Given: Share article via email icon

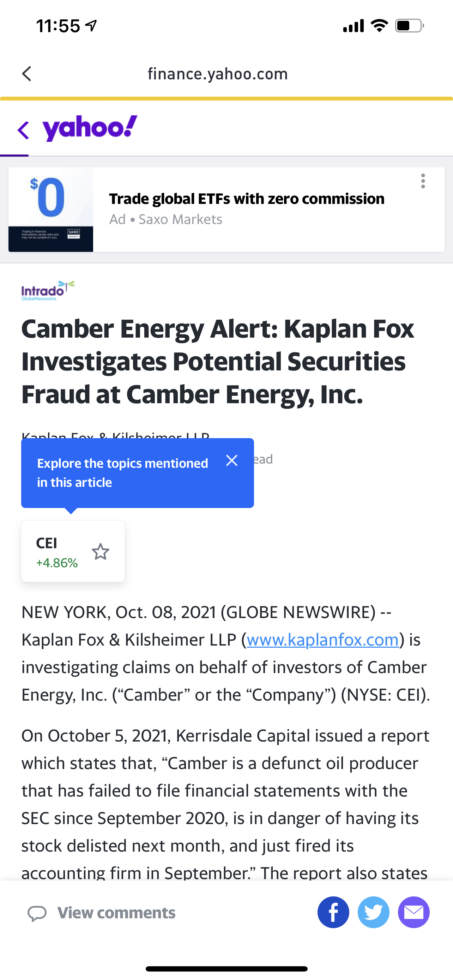Looking at the screenshot, I should [413, 912].
